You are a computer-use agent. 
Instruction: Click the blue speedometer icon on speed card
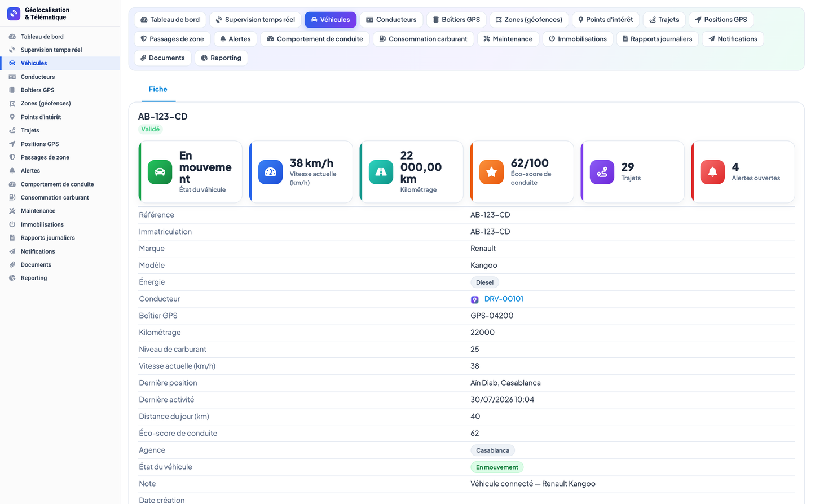pyautogui.click(x=271, y=172)
